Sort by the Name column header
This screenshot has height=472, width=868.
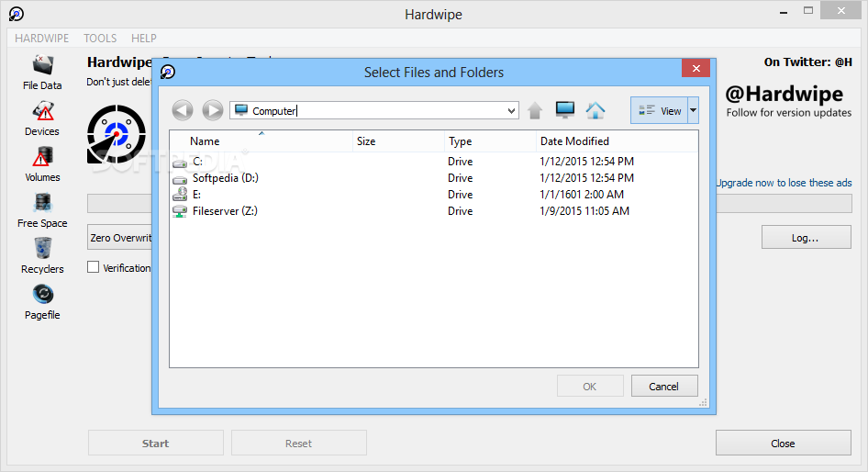[261, 141]
